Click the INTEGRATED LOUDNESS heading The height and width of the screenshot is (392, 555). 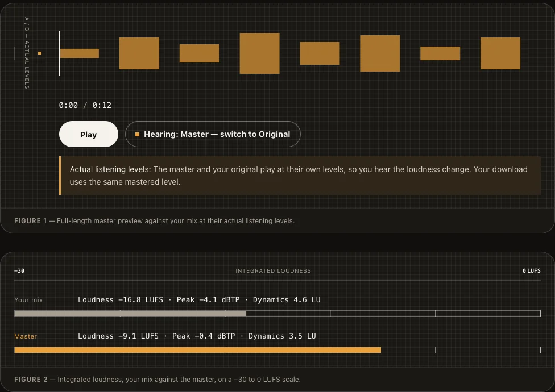point(274,271)
